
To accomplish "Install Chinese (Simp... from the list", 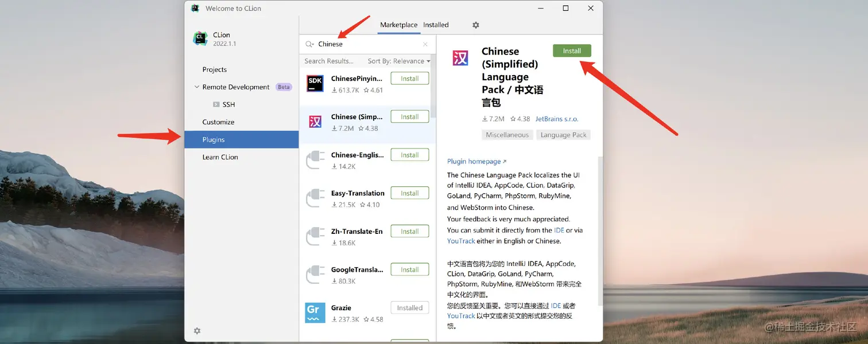I will click(410, 117).
